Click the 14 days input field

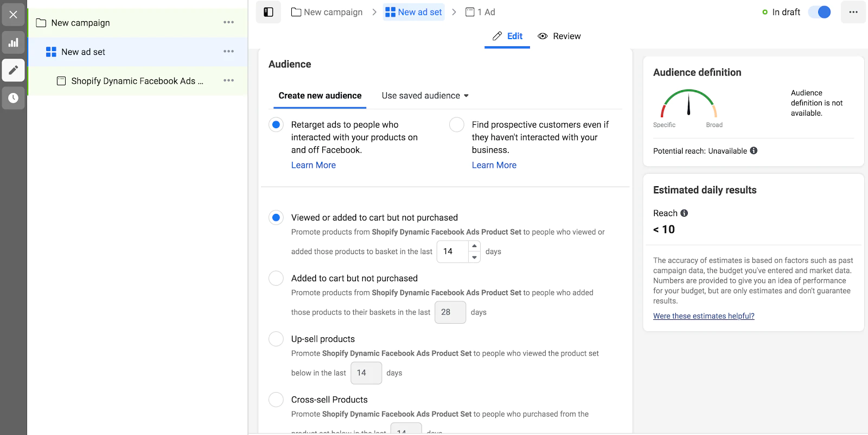tap(452, 251)
